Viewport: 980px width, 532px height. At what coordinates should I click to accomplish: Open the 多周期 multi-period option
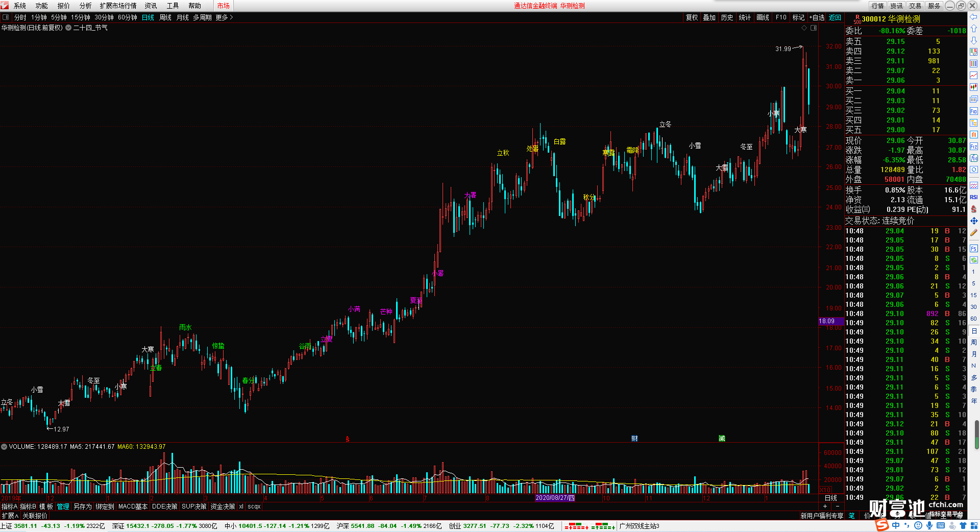[x=202, y=17]
